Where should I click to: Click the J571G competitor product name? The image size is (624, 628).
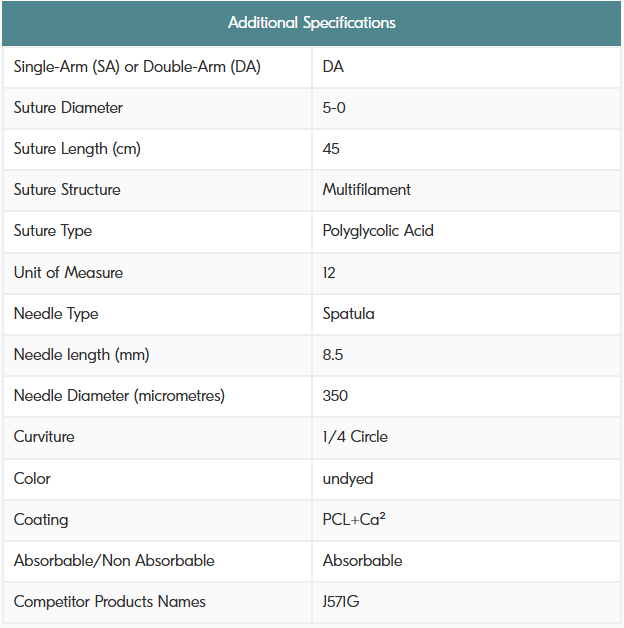(x=342, y=602)
